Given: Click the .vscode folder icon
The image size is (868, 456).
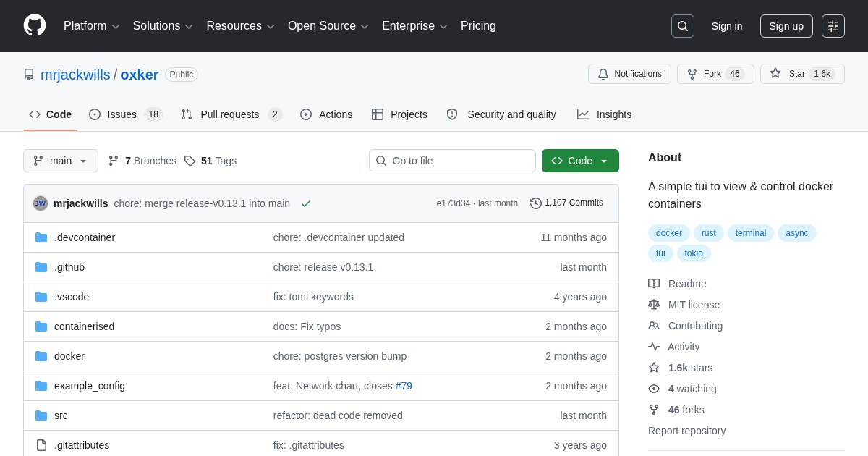Looking at the screenshot, I should pyautogui.click(x=41, y=297).
